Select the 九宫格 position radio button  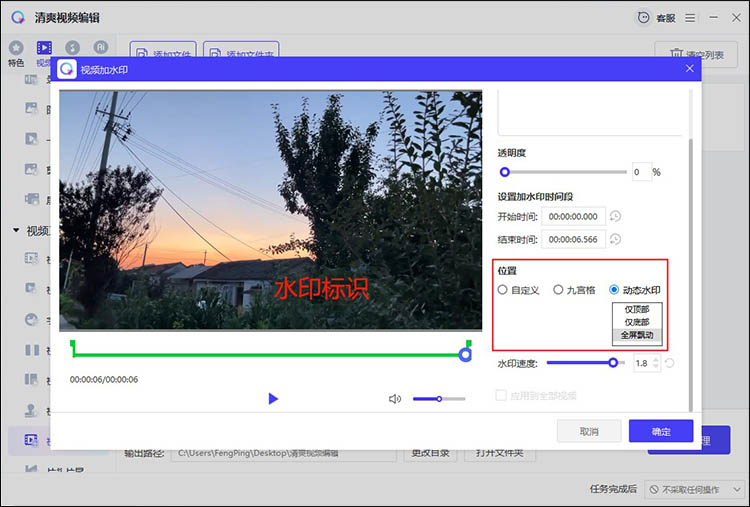click(x=558, y=290)
